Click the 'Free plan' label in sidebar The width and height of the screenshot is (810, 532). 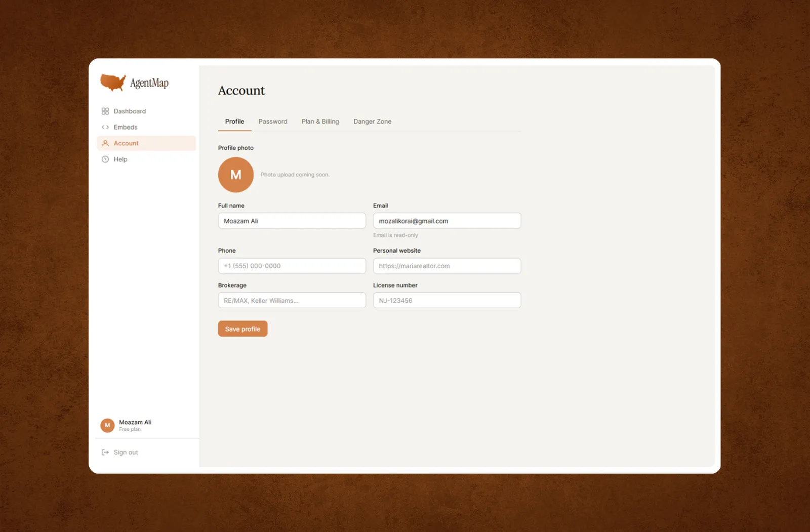click(x=130, y=429)
